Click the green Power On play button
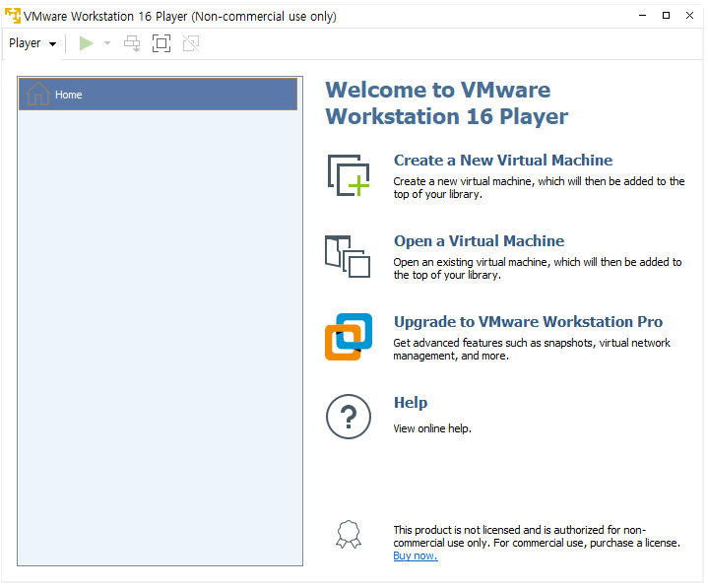The width and height of the screenshot is (708, 588). [86, 43]
